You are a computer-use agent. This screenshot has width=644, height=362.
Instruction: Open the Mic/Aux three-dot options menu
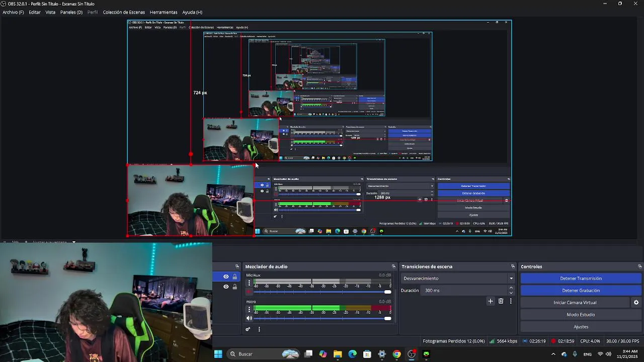[249, 283]
